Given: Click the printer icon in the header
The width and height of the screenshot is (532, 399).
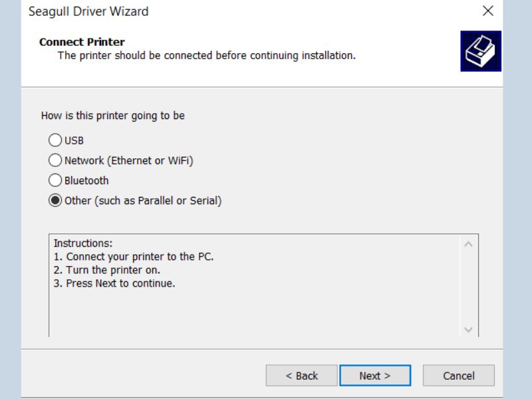Looking at the screenshot, I should (480, 51).
